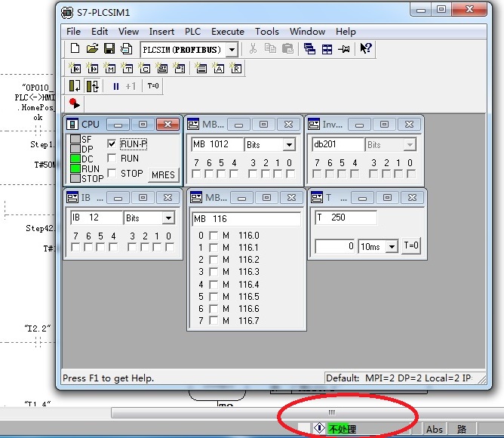Insert a Counter (C) subwindow icon
This screenshot has width=504, height=438.
click(144, 68)
